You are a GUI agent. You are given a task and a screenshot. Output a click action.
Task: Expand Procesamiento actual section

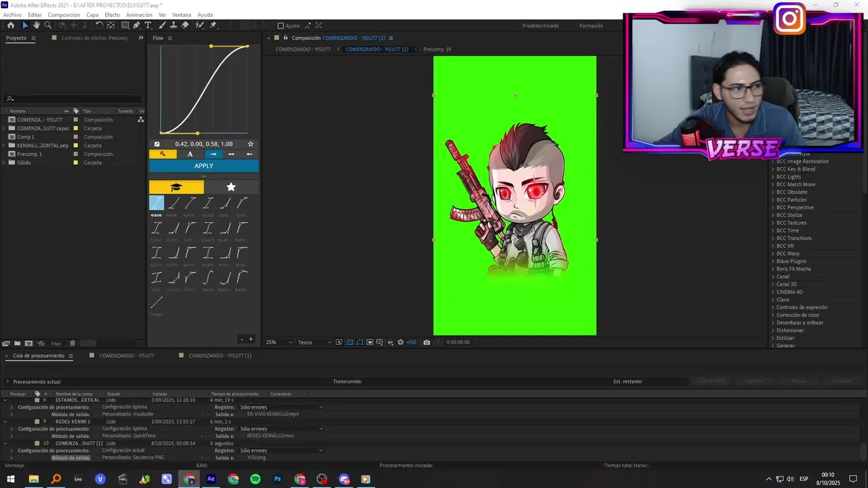pyautogui.click(x=7, y=382)
